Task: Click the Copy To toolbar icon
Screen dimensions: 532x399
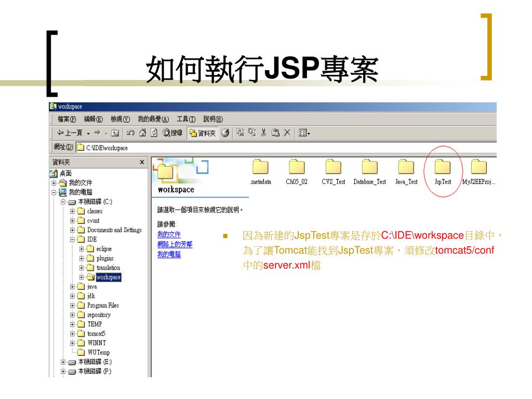Action: coord(252,132)
